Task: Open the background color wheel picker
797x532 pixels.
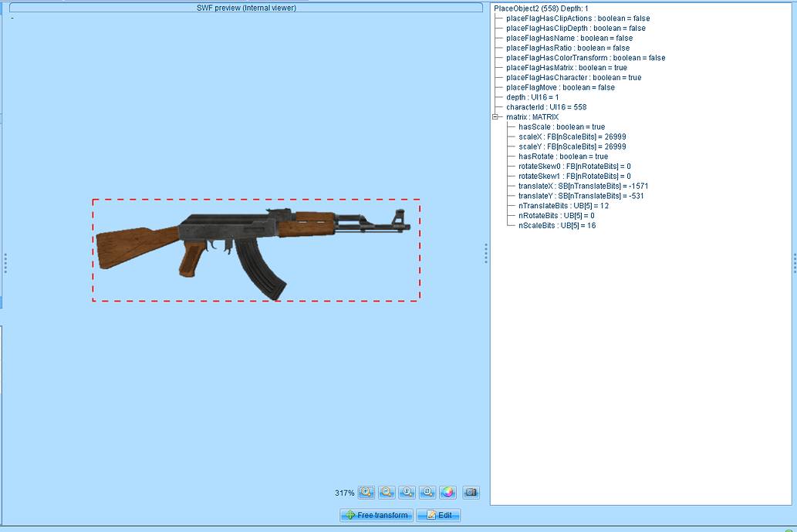Action: (x=447, y=493)
